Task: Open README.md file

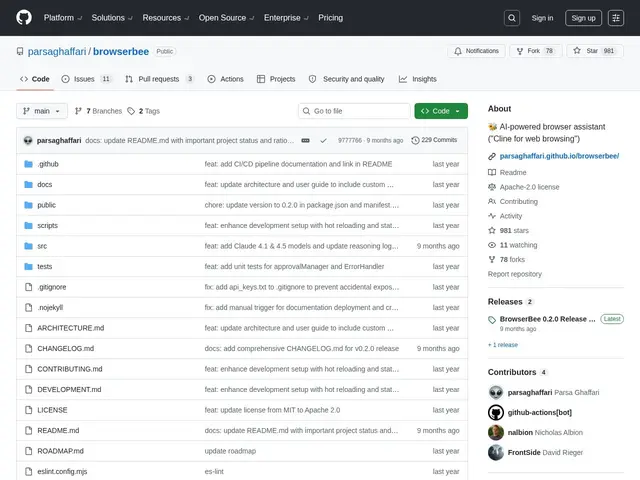Action: point(58,431)
